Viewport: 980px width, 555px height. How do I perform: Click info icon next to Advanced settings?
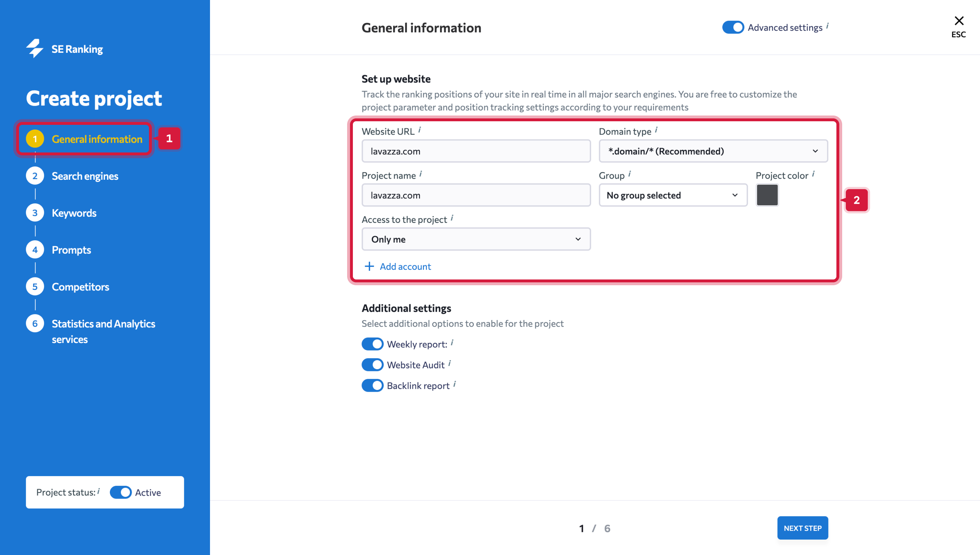pos(827,26)
